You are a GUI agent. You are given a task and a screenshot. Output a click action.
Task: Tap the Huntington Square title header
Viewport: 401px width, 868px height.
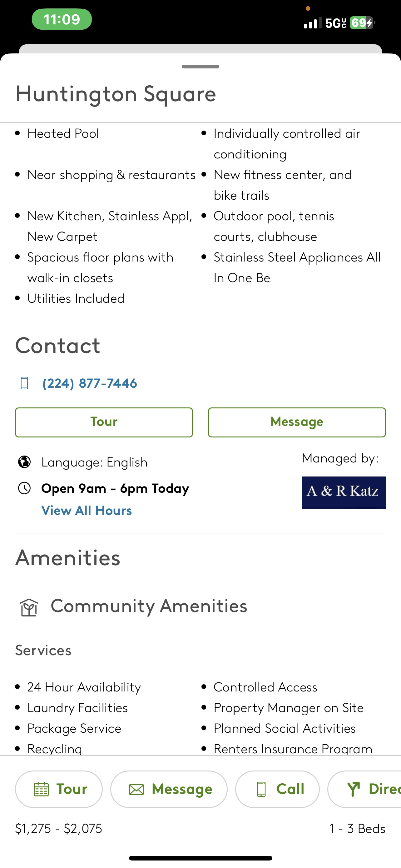(116, 94)
